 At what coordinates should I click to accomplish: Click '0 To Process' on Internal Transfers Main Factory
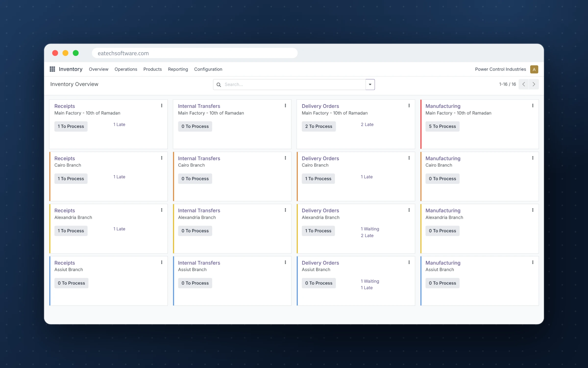pos(195,127)
